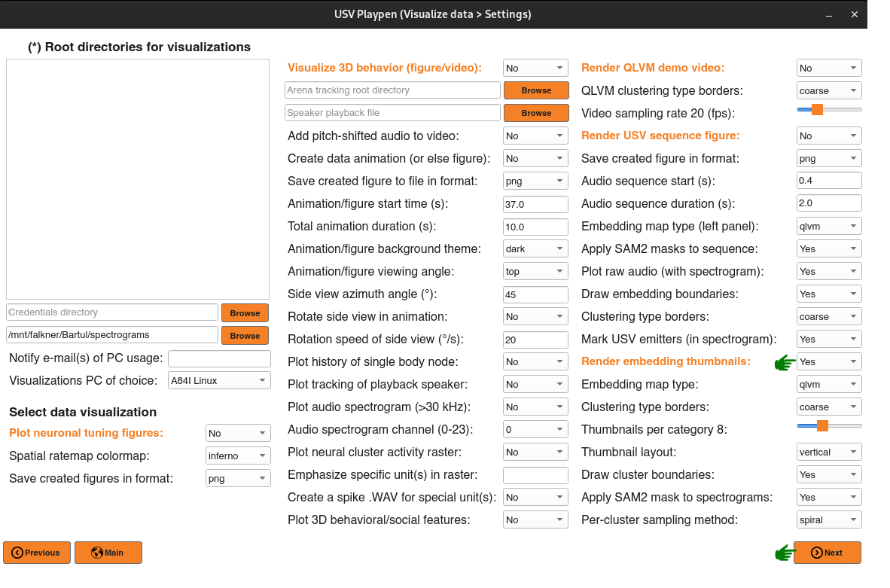Click Animation/figure start time input field

pos(535,204)
